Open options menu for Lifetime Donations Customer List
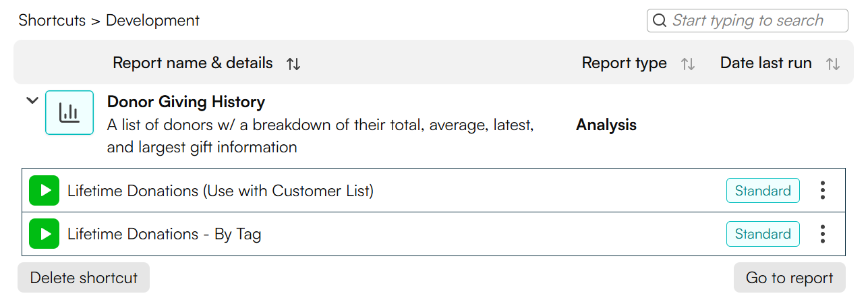This screenshot has width=868, height=300. [x=822, y=191]
